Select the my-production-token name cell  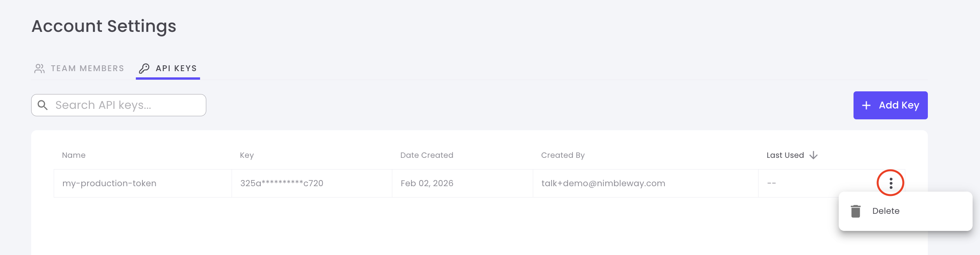[x=109, y=183]
